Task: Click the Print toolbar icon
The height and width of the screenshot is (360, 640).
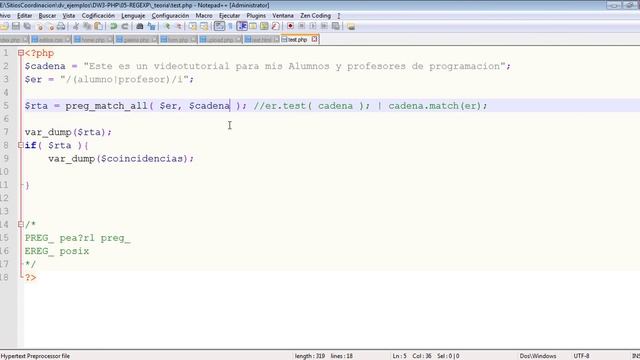Action: [x=61, y=27]
